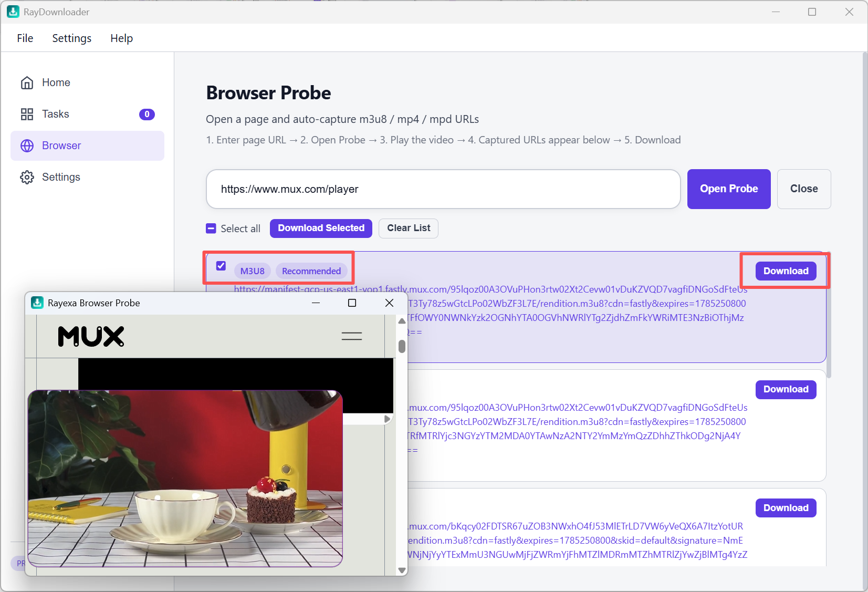This screenshot has width=868, height=592.
Task: Click the Recommended tag badge
Action: pyautogui.click(x=311, y=271)
